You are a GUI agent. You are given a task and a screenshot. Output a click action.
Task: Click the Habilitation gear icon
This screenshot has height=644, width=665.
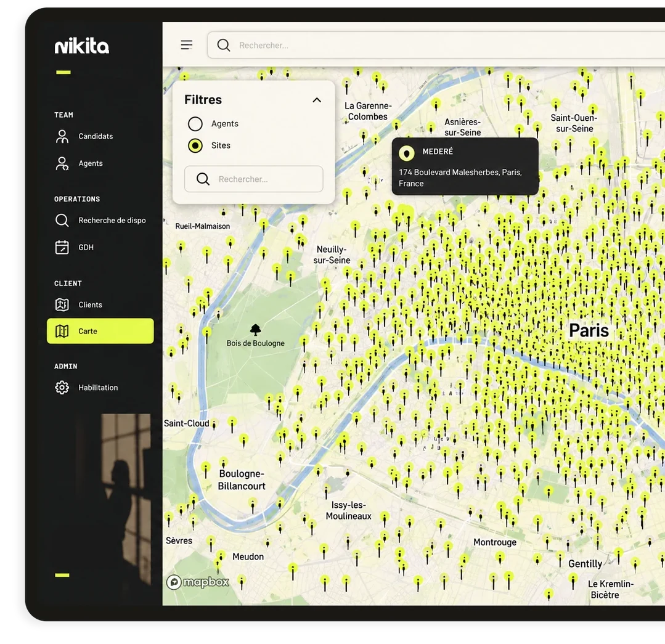pos(62,388)
